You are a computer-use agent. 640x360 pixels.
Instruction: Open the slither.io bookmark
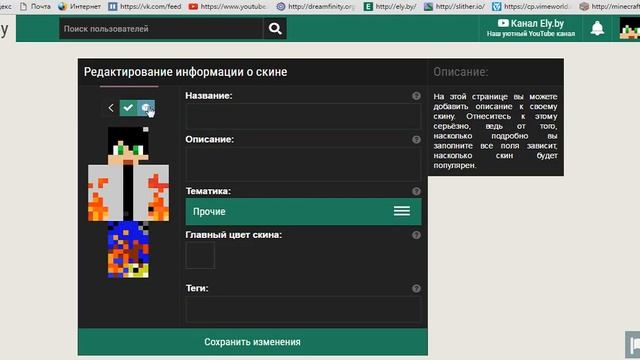(x=454, y=6)
